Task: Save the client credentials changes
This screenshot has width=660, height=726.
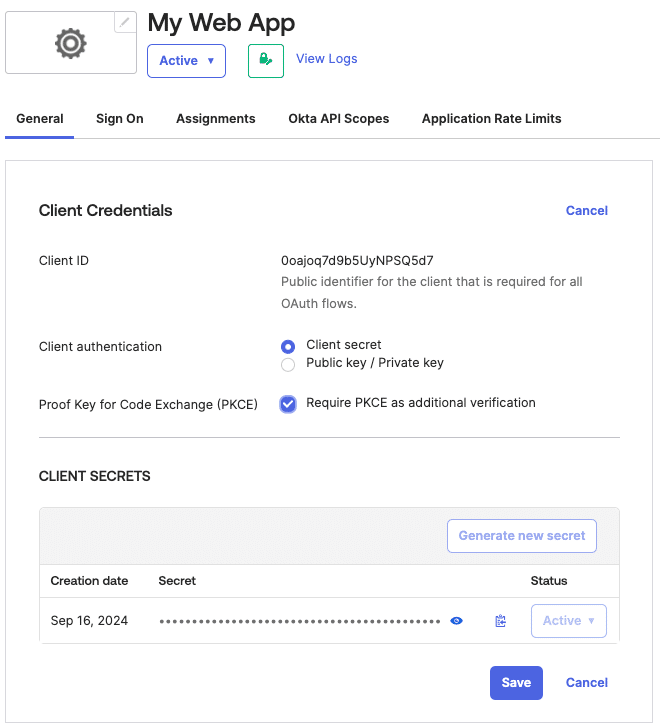Action: pyautogui.click(x=516, y=683)
